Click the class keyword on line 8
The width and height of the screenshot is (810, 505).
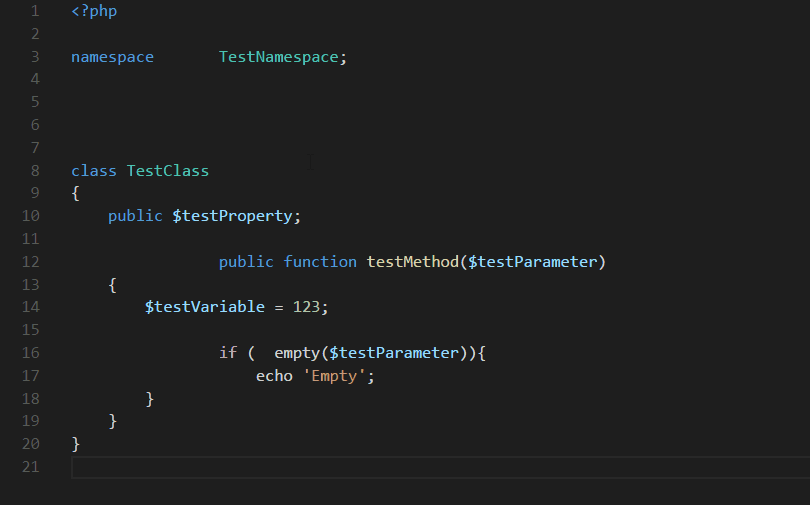click(94, 170)
